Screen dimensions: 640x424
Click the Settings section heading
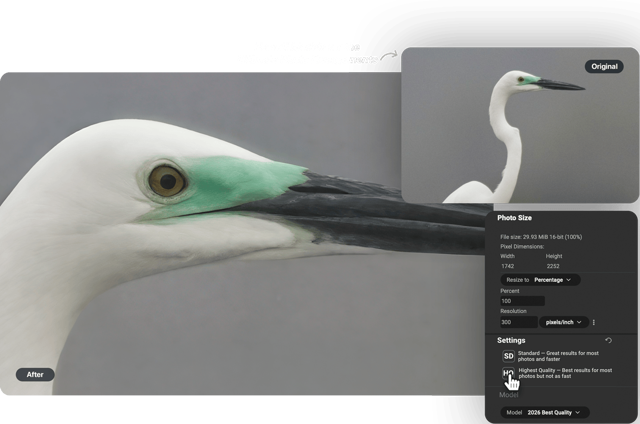pos(511,340)
